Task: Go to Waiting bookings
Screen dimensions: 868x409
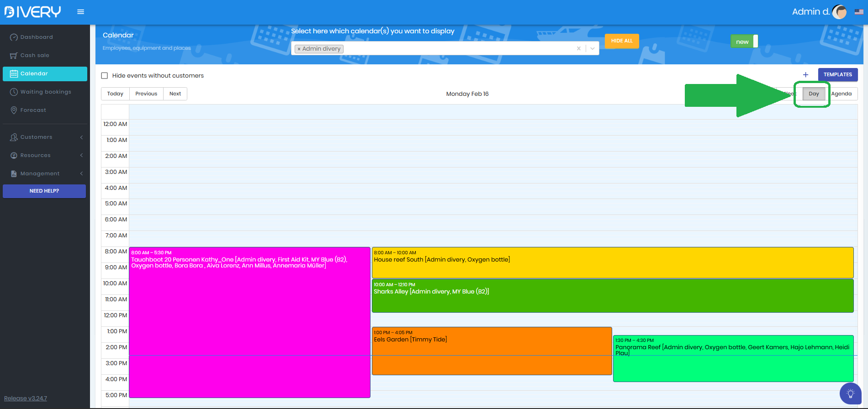Action: pyautogui.click(x=46, y=92)
